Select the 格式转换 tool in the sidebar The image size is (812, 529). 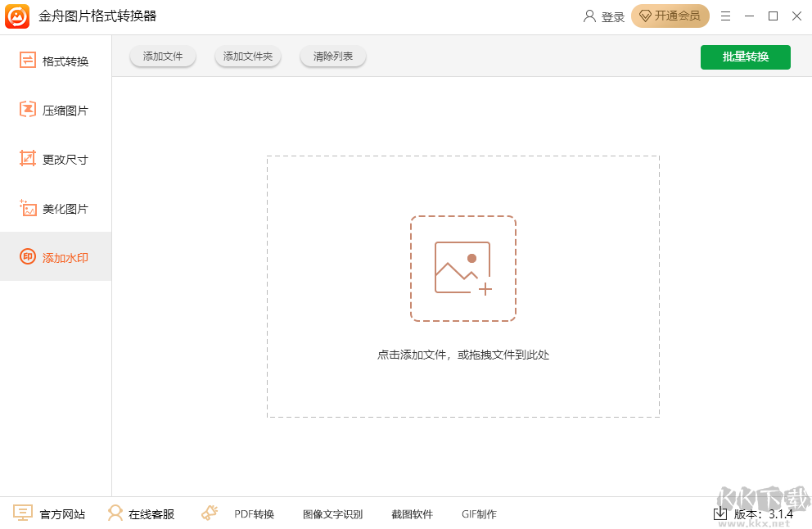coord(55,60)
